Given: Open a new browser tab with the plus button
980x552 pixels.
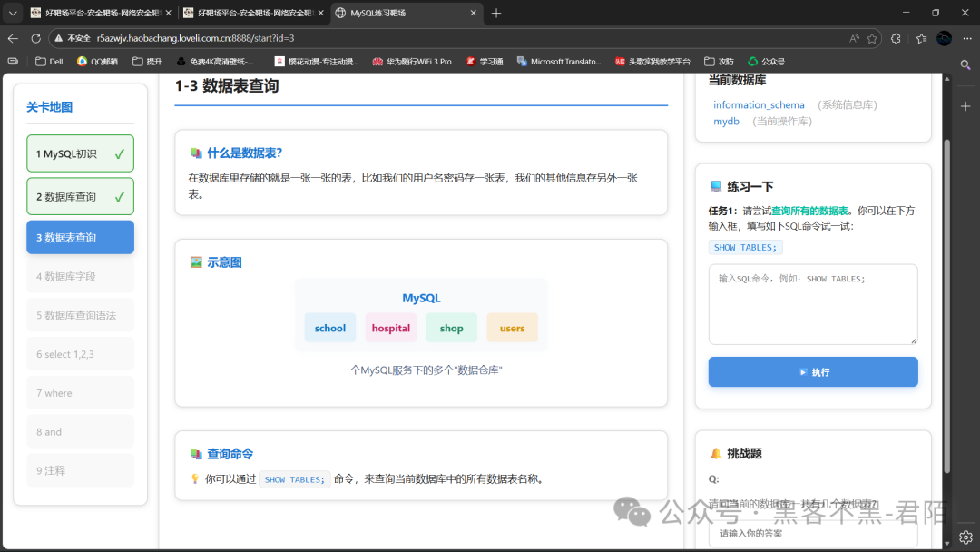Looking at the screenshot, I should pos(495,13).
